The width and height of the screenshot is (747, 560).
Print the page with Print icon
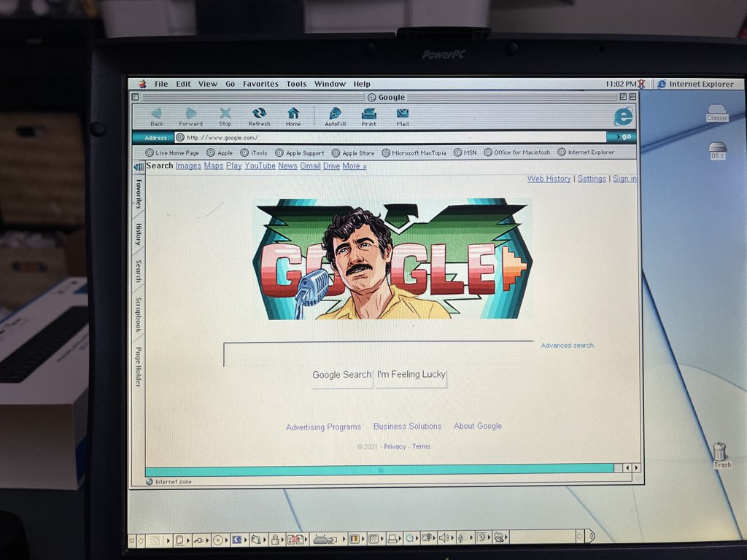click(368, 117)
